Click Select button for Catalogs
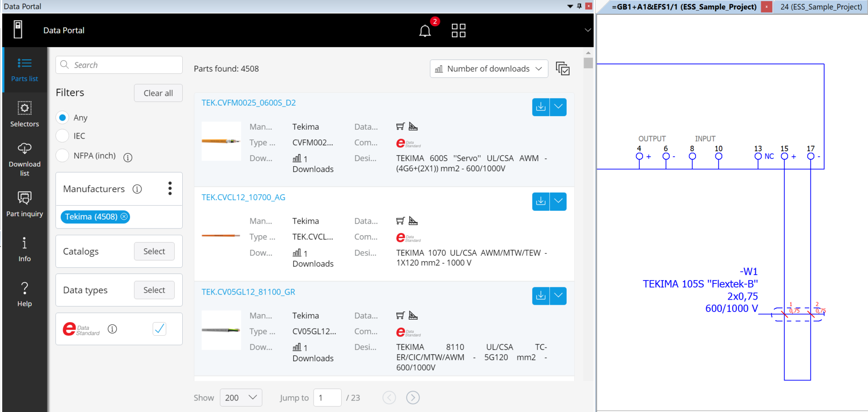This screenshot has height=412, width=868. [154, 251]
